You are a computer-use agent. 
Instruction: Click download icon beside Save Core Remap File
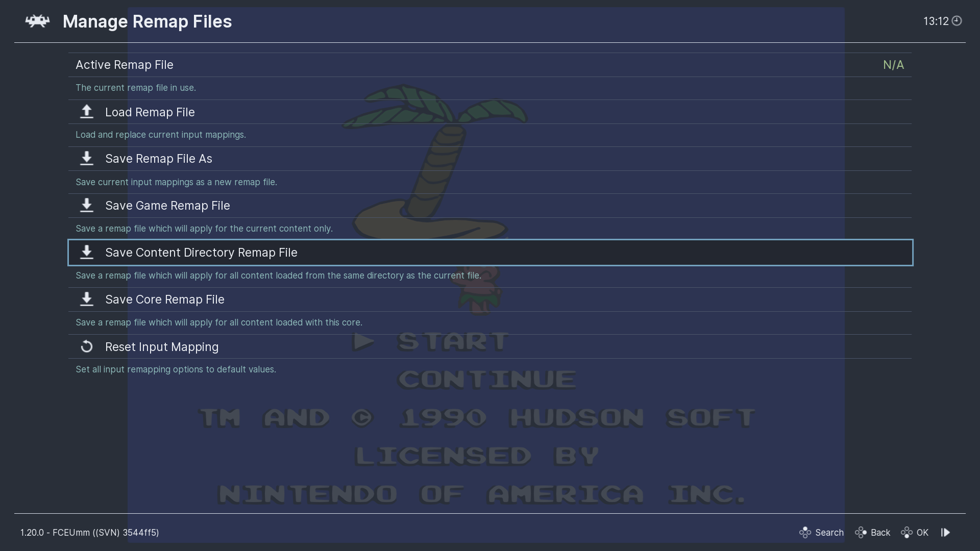pyautogui.click(x=87, y=299)
